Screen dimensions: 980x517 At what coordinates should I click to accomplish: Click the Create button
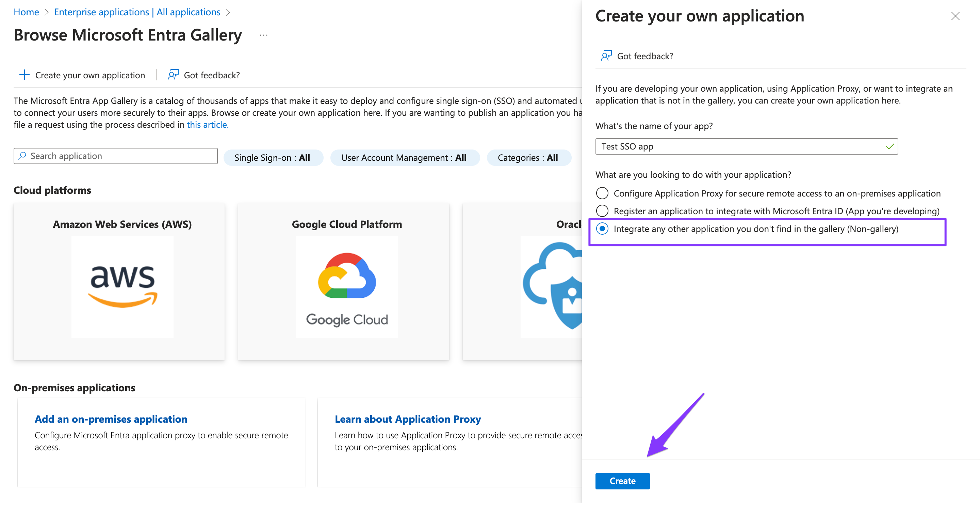click(x=622, y=481)
